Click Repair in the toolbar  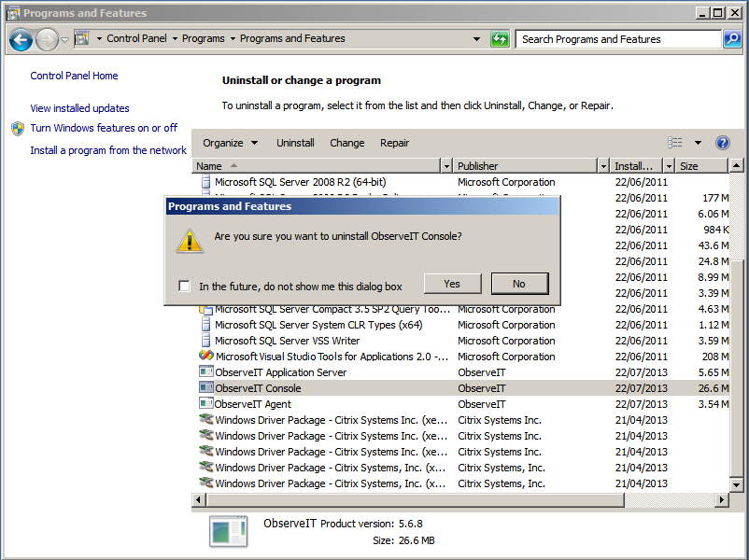click(394, 143)
